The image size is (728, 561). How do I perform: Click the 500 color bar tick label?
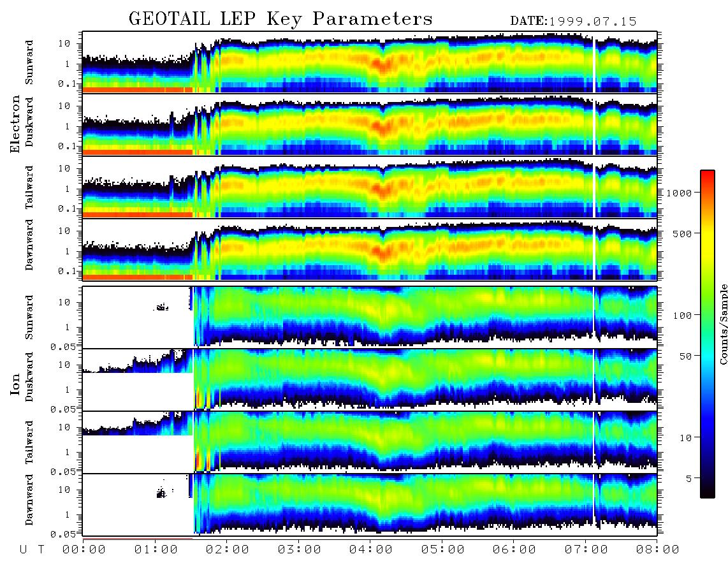tap(682, 233)
